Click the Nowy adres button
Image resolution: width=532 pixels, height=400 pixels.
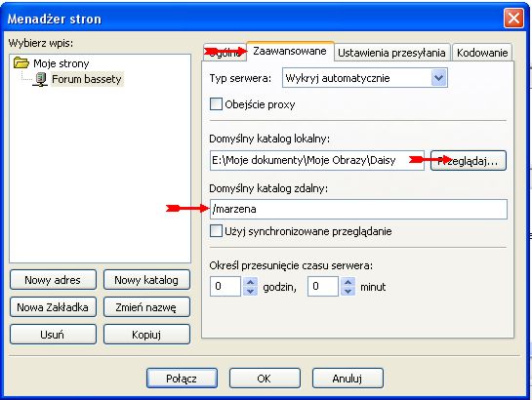pos(53,280)
